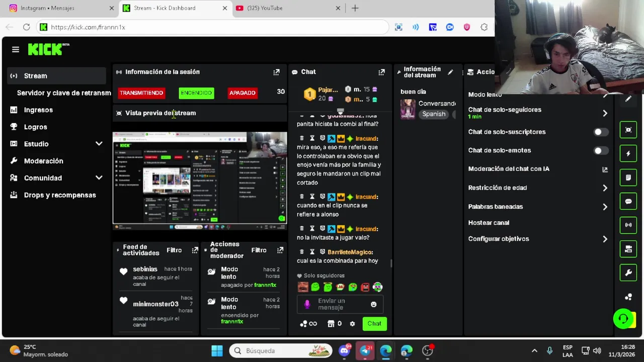644x362 pixels.
Task: Open chat settings gear icon
Action: click(x=352, y=324)
